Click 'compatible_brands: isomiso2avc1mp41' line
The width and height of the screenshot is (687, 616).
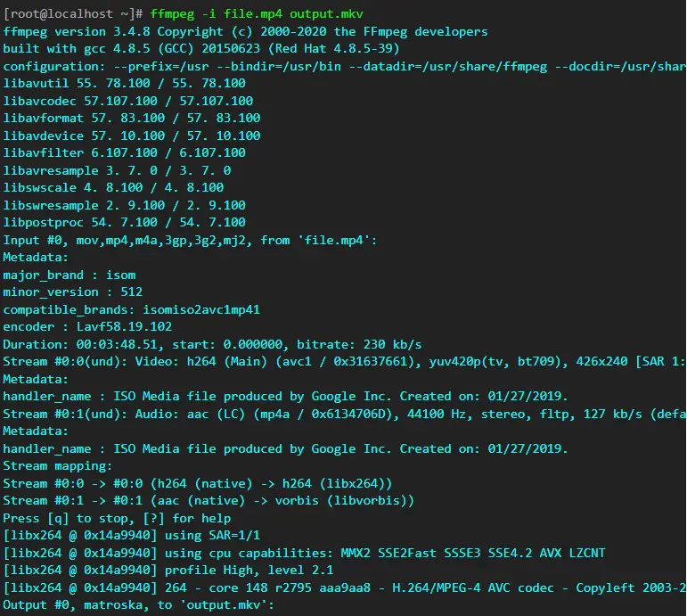click(x=132, y=309)
